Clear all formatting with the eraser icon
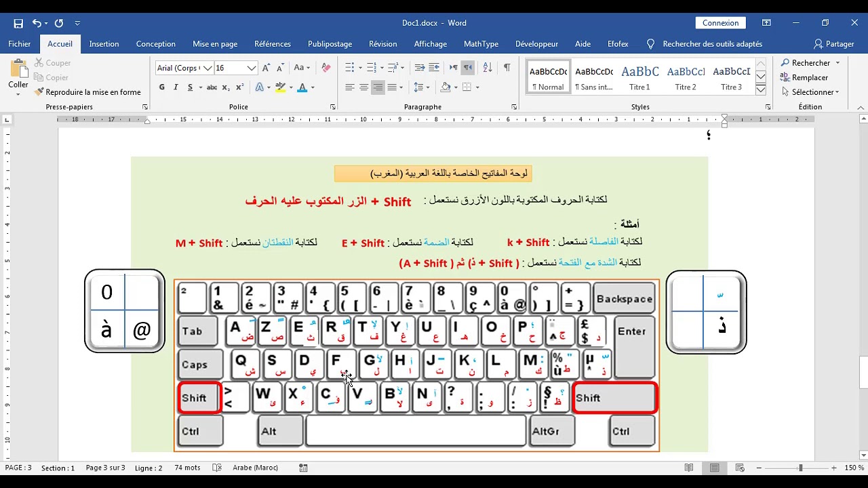This screenshot has width=868, height=488. point(326,68)
